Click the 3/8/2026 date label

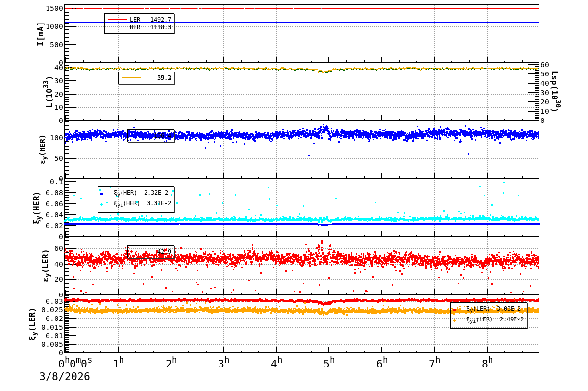coord(65,377)
